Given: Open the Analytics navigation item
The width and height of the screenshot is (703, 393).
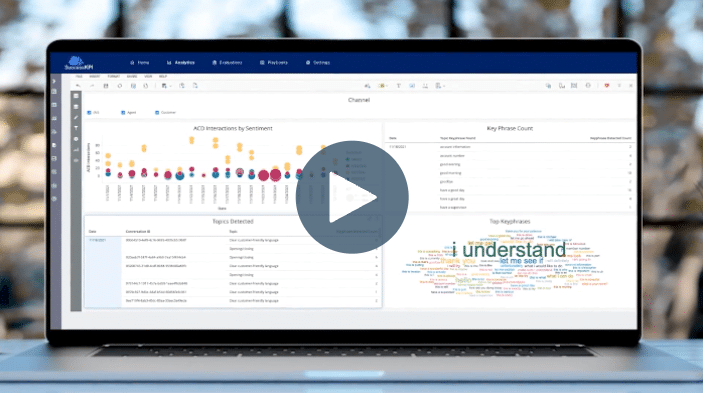Looking at the screenshot, I should [x=181, y=63].
